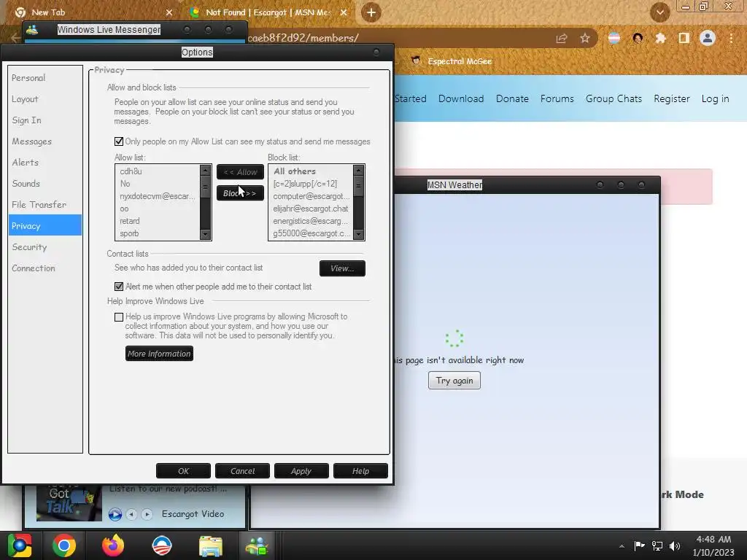Viewport: 747px width, 560px height.
Task: Open the network tray icon
Action: [657, 546]
